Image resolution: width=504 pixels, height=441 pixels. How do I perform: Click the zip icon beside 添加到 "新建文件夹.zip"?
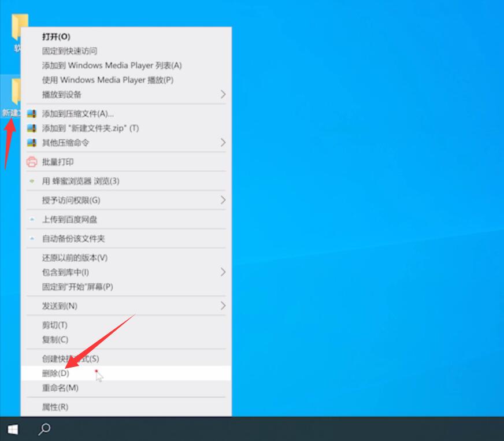31,128
